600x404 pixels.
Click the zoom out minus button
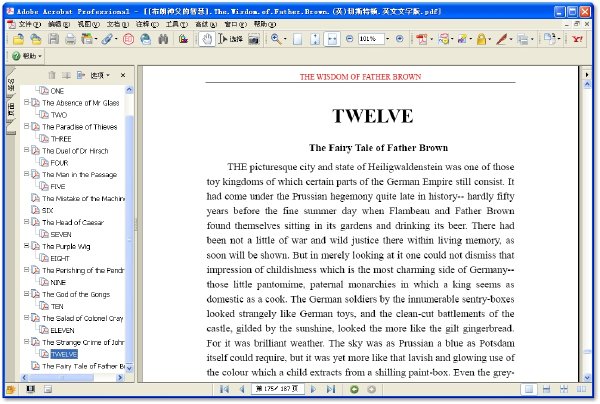click(x=349, y=39)
